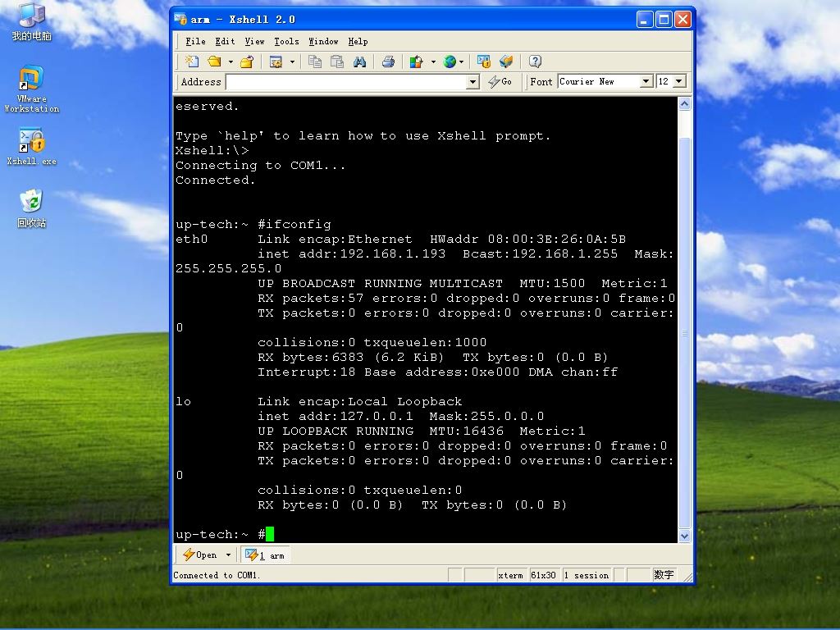Open the View menu

pos(254,41)
